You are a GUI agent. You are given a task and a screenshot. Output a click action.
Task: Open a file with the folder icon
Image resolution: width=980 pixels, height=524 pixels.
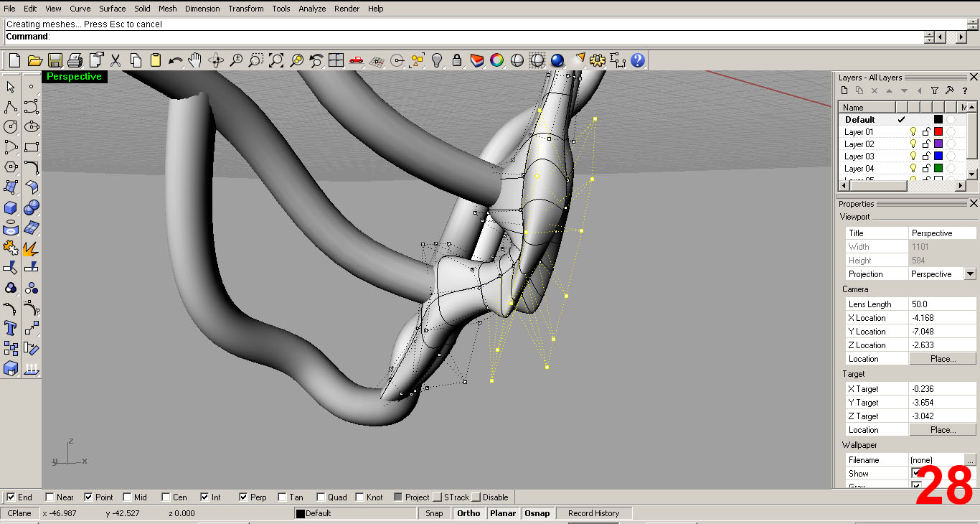coord(34,60)
